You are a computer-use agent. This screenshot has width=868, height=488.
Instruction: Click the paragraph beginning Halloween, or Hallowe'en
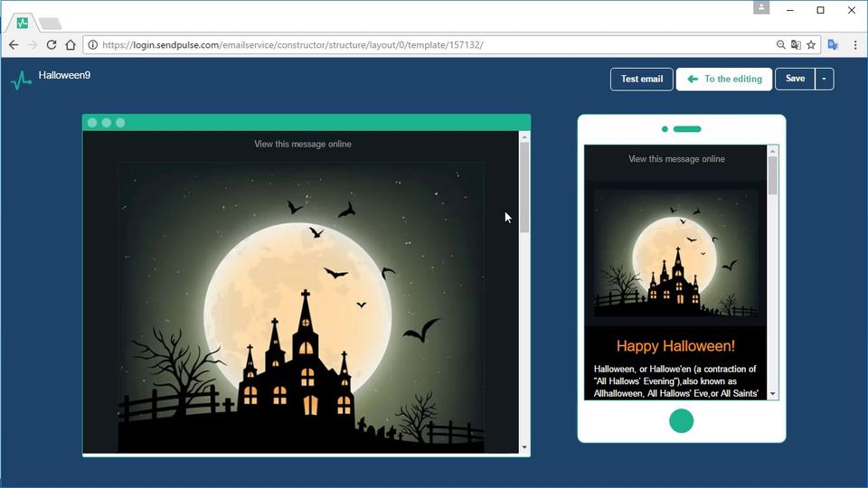(x=676, y=381)
